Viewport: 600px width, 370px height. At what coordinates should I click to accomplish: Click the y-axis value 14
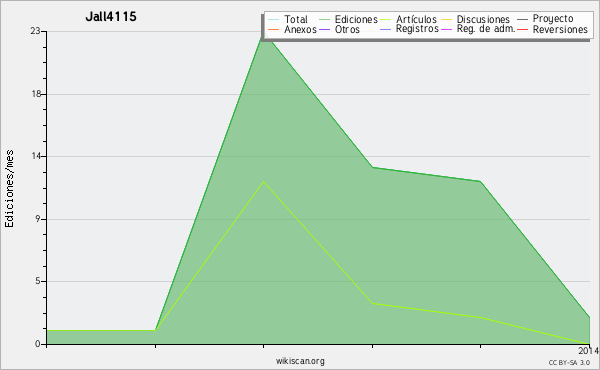tap(36, 156)
